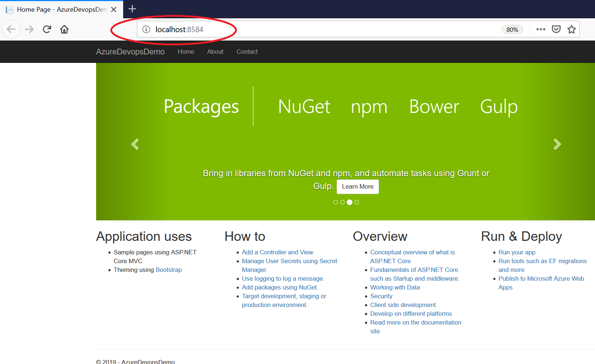Click the browser Forward arrow button
Viewport: 595px width, 364px height.
click(x=29, y=29)
